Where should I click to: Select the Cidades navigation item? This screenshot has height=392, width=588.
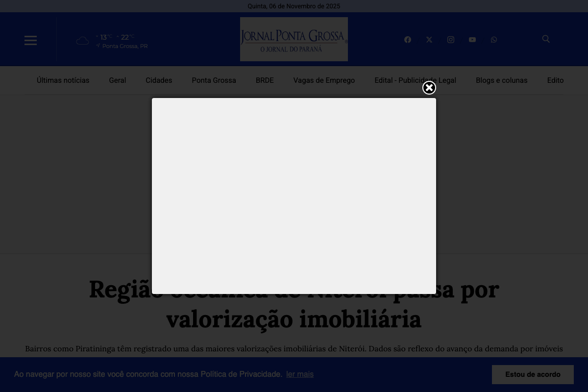159,80
